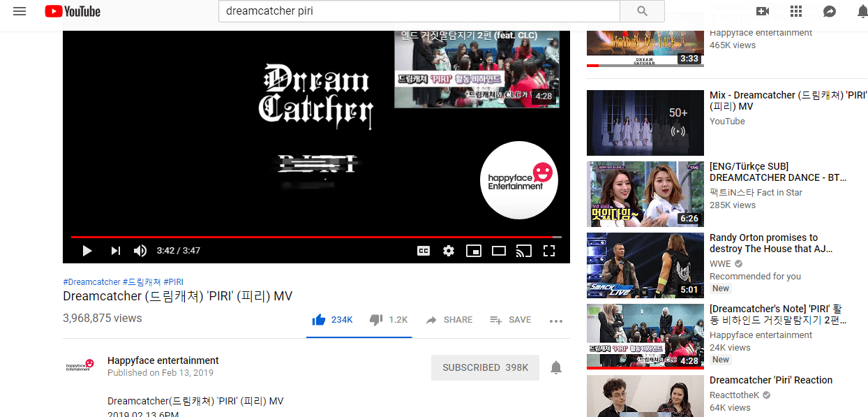Switch to miniplayer

click(x=474, y=251)
